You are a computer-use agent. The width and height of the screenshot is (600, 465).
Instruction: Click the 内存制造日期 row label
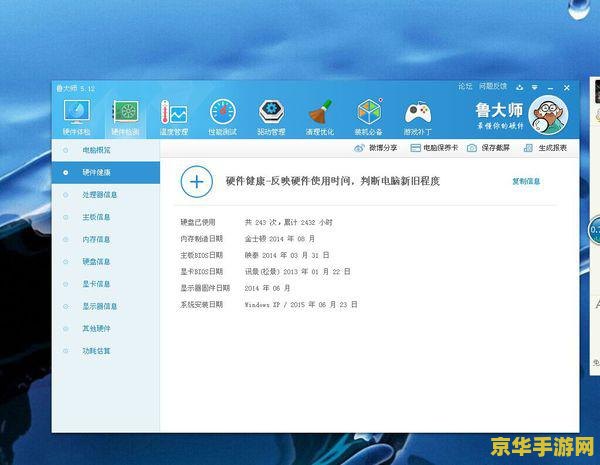(202, 239)
